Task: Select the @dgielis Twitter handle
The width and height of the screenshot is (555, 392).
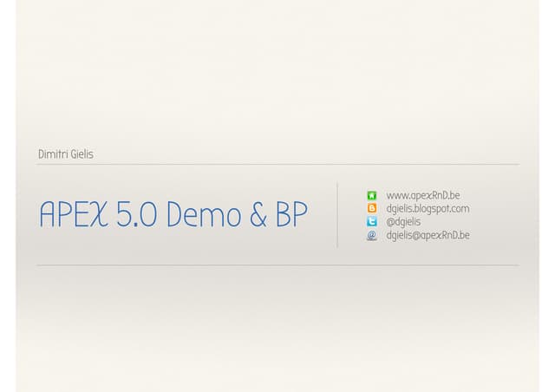Action: 403,222
